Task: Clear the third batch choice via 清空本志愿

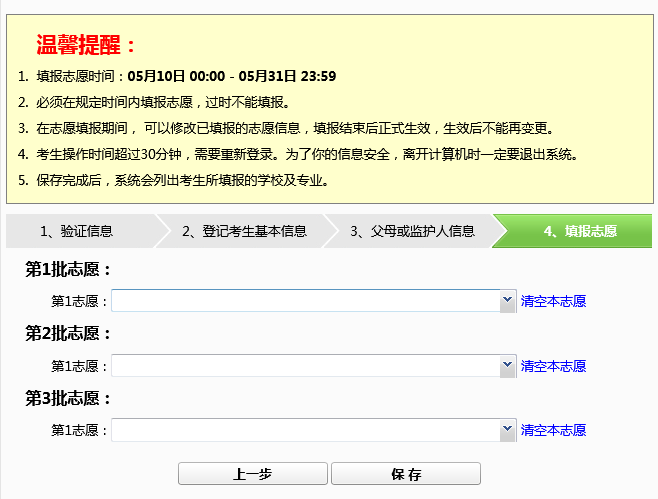Action: (x=553, y=430)
